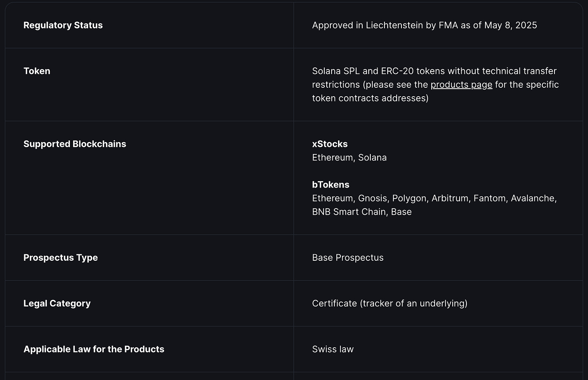
Task: Select the bTokens heading
Action: click(330, 185)
